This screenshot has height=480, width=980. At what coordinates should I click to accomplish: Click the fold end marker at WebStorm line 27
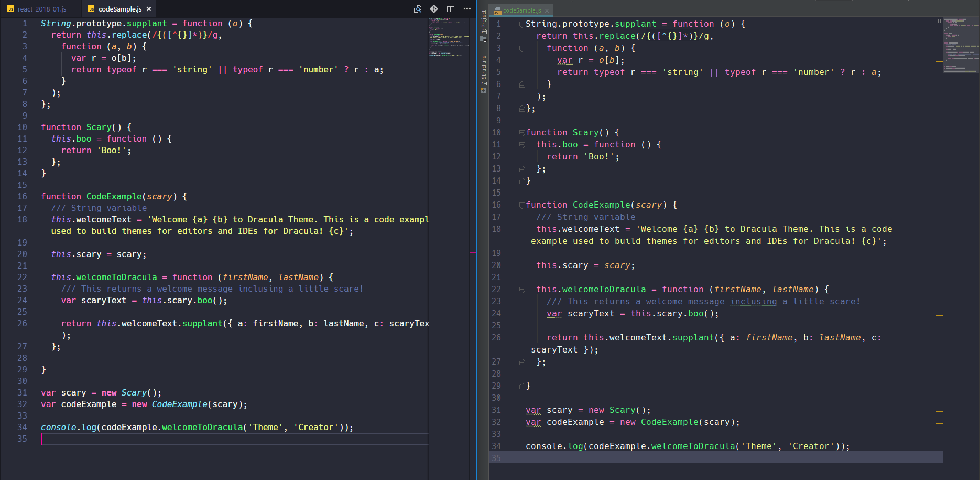[x=522, y=362]
